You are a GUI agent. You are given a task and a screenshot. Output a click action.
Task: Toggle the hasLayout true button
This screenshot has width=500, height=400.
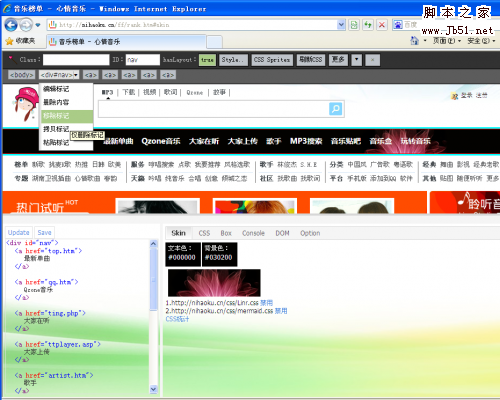(207, 60)
